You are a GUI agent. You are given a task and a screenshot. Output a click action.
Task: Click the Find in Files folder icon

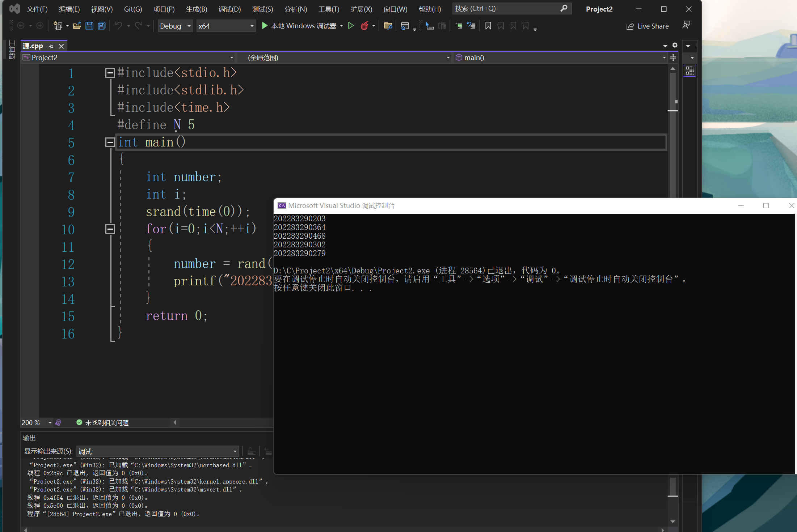coord(388,26)
